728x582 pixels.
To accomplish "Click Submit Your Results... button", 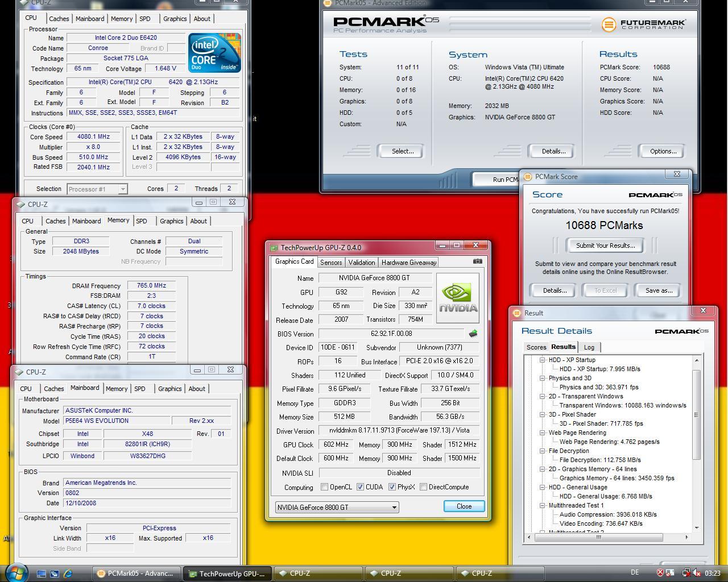I will pos(605,246).
